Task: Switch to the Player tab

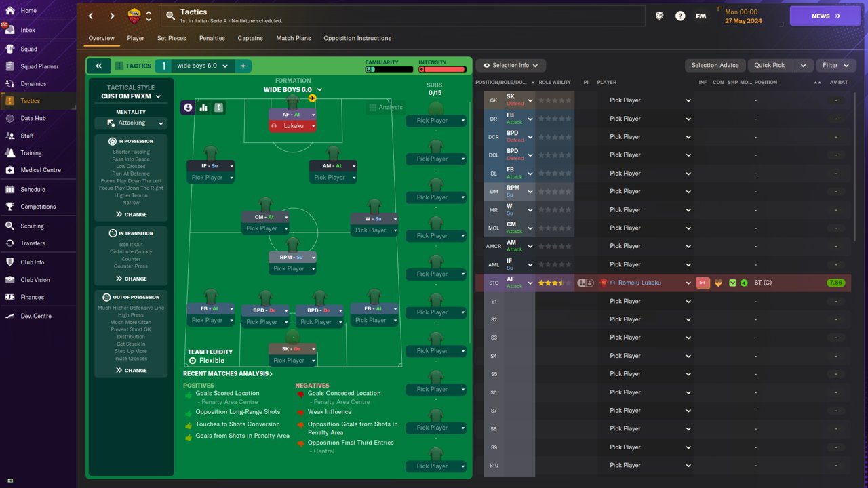Action: click(136, 38)
